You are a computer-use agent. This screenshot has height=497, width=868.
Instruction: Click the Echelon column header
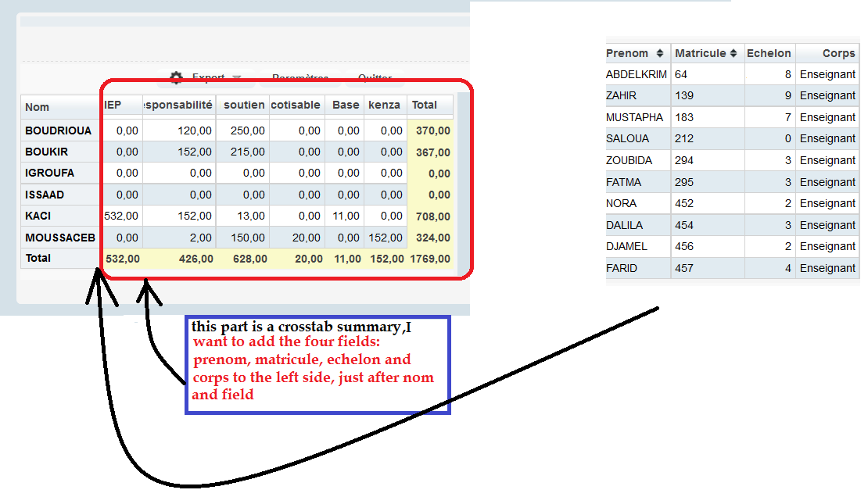(x=769, y=53)
